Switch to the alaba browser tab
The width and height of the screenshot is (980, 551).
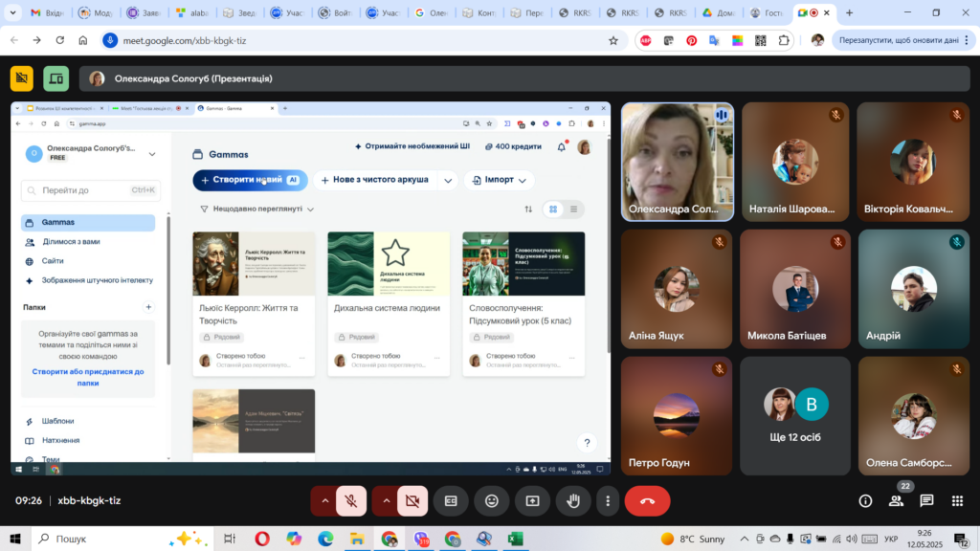(192, 12)
